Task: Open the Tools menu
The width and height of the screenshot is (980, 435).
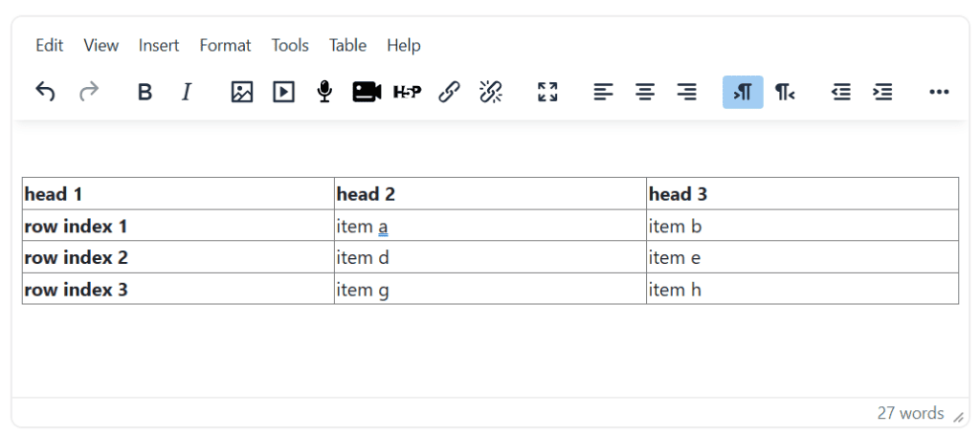Action: tap(290, 45)
